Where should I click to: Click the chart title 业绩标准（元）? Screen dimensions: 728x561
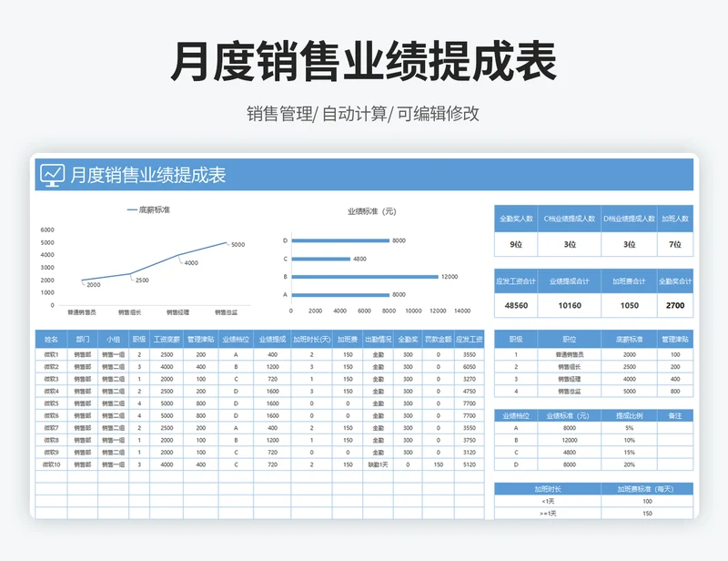371,211
